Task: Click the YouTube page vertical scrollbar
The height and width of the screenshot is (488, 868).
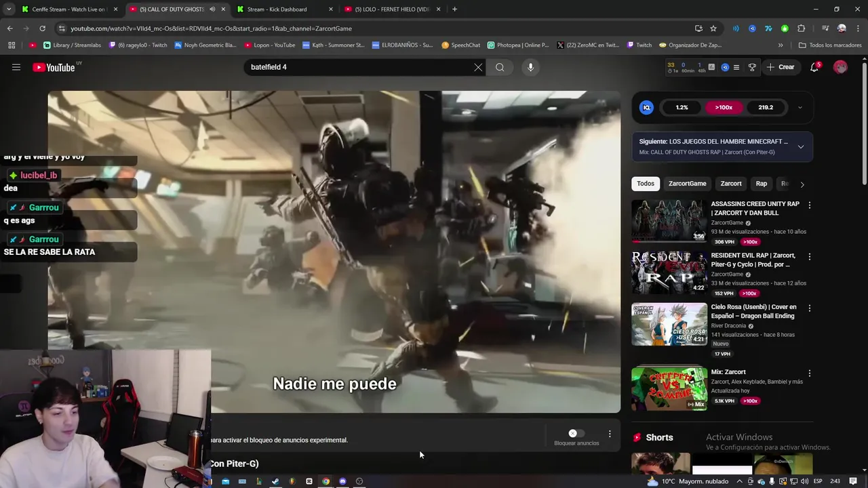Action: coord(864,122)
